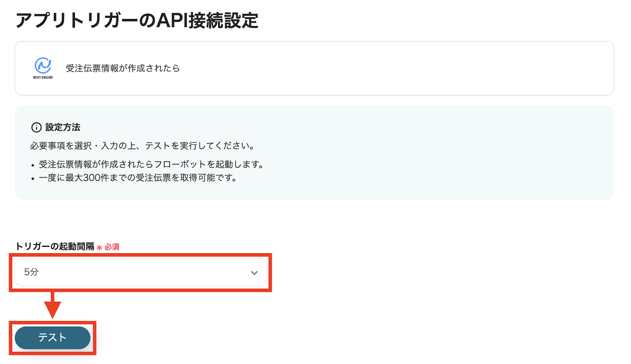
Task: Click the 設定方法 section heading
Action: tap(63, 127)
